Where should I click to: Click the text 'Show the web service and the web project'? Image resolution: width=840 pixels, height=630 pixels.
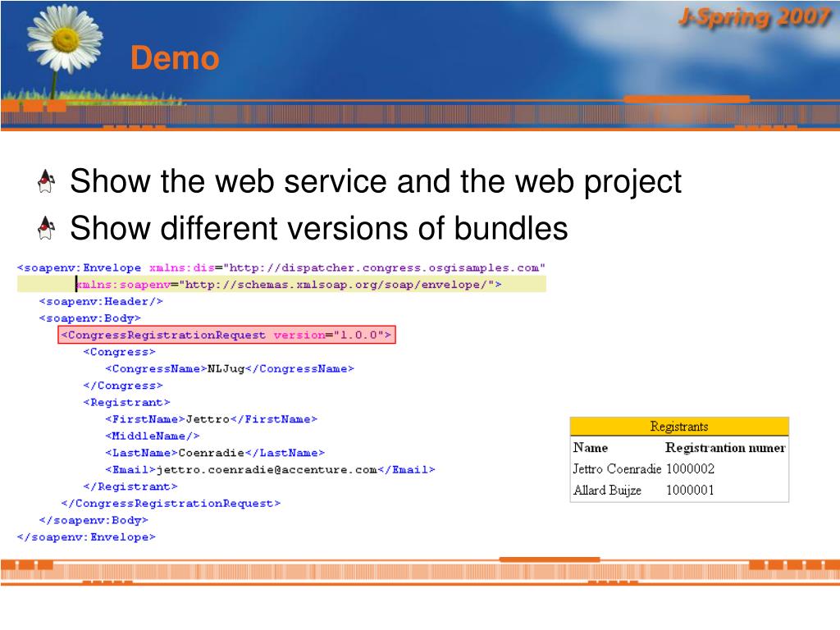click(x=376, y=181)
